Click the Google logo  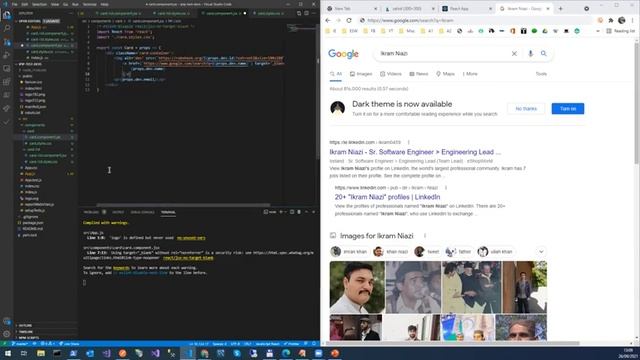[343, 54]
